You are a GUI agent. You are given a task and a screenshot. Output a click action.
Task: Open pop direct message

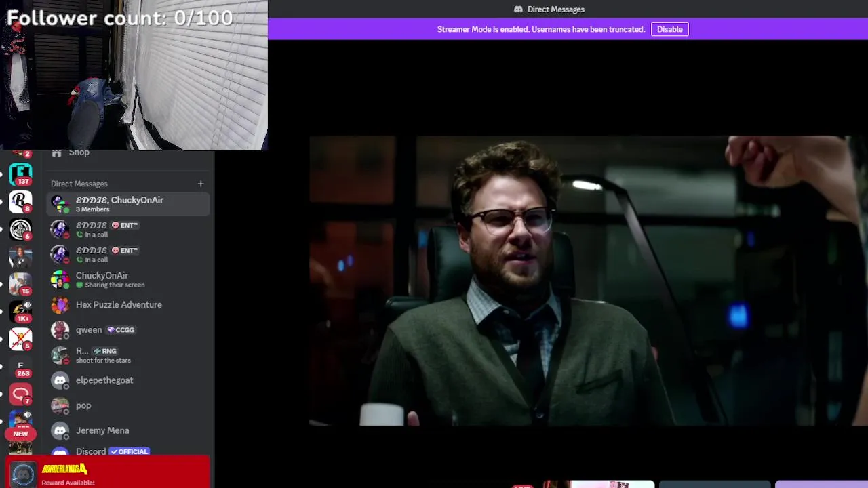tap(128, 405)
